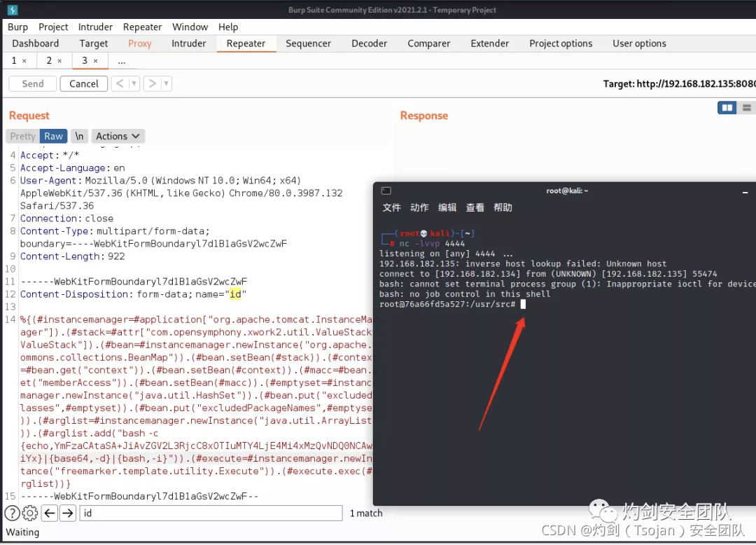Switch to the Decoder tab
Viewport: 756px width, 545px height.
[369, 43]
